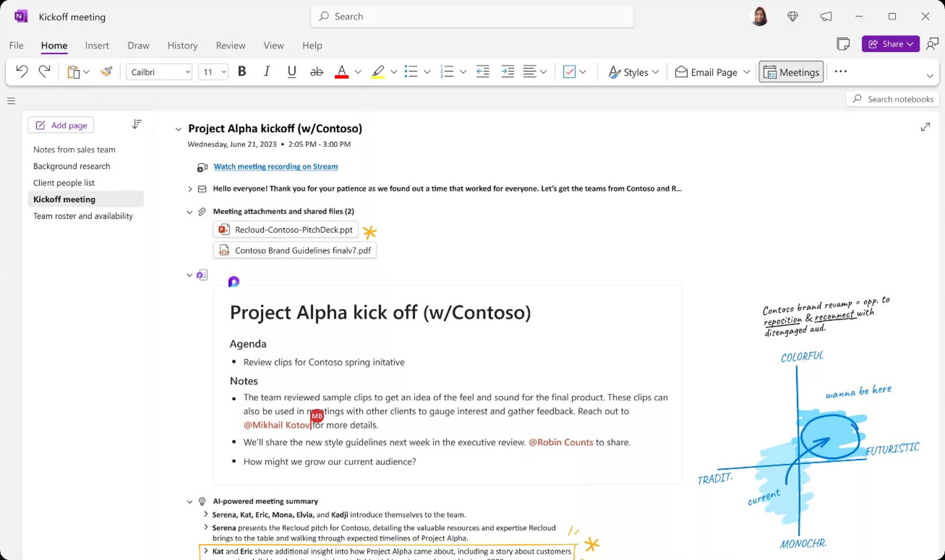Switch to the Draw tab

coord(138,45)
